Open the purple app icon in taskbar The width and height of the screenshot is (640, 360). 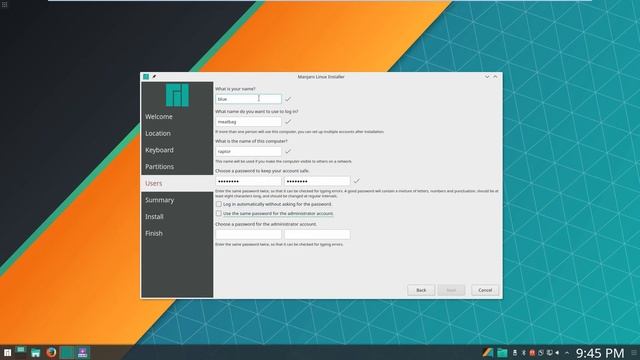(82, 353)
